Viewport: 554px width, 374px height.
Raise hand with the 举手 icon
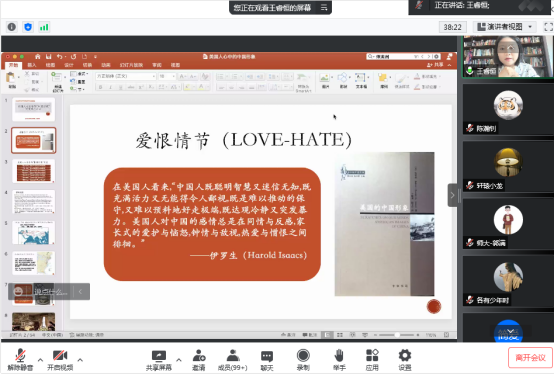click(339, 355)
